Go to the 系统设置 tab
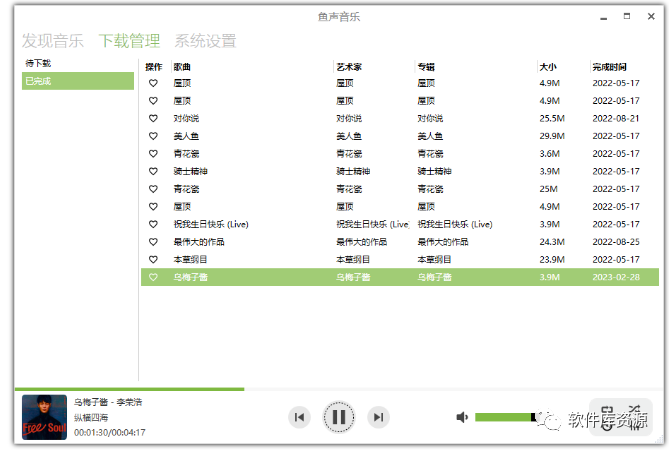 coord(205,41)
